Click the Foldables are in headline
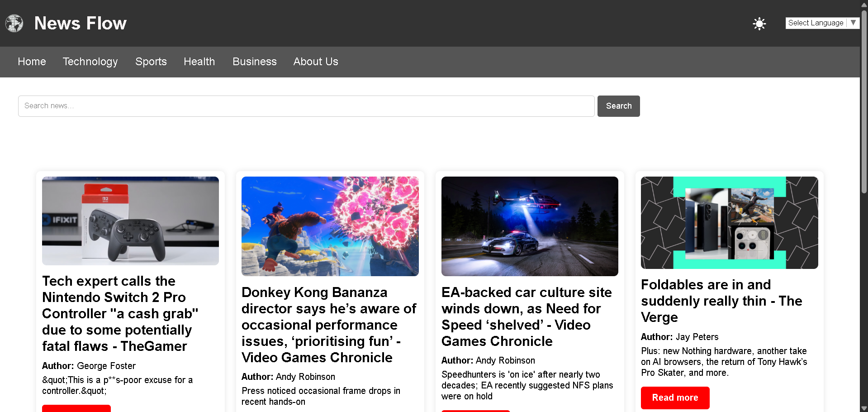The height and width of the screenshot is (412, 868). pos(721,301)
